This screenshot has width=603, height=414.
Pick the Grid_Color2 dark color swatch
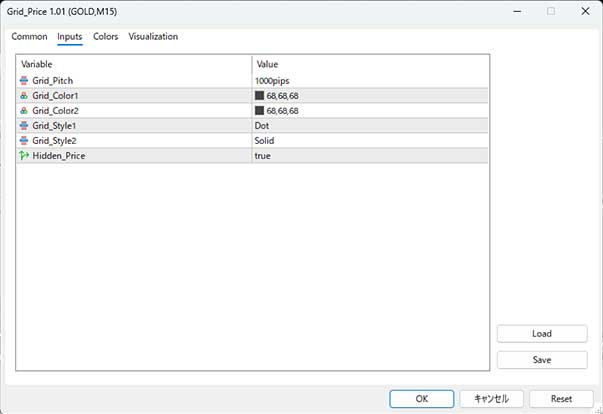[260, 111]
